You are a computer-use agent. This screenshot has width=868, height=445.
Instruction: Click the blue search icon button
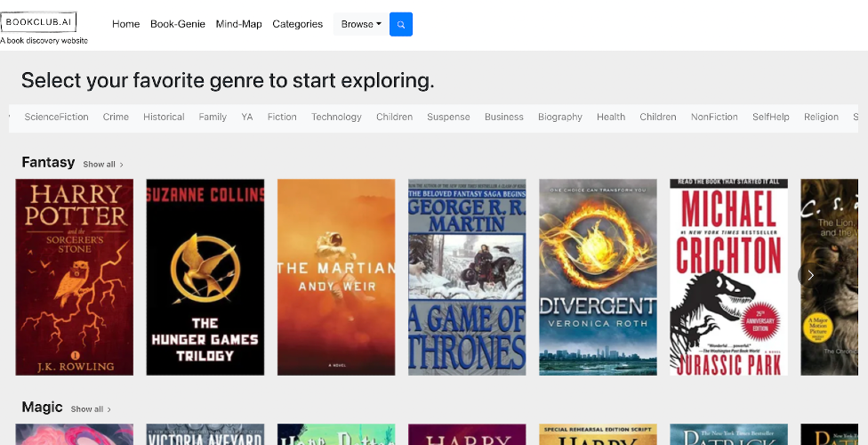[x=401, y=24]
